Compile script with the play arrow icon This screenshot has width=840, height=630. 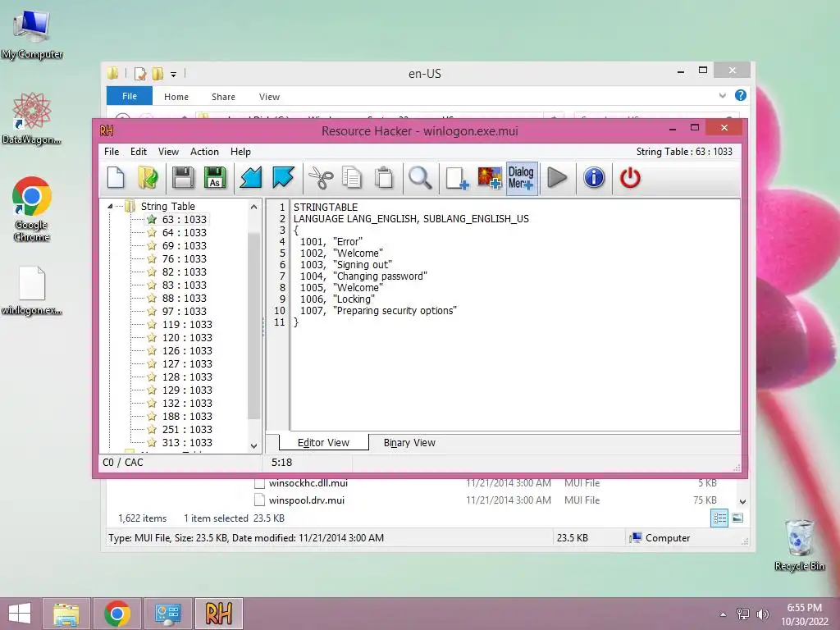(x=557, y=178)
